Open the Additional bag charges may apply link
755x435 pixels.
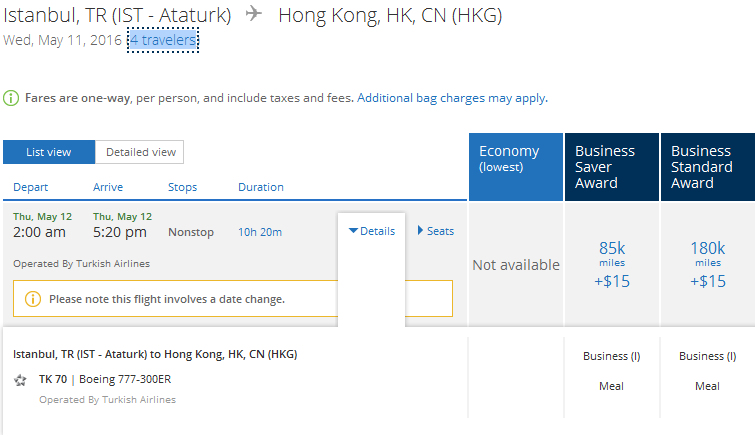click(451, 98)
